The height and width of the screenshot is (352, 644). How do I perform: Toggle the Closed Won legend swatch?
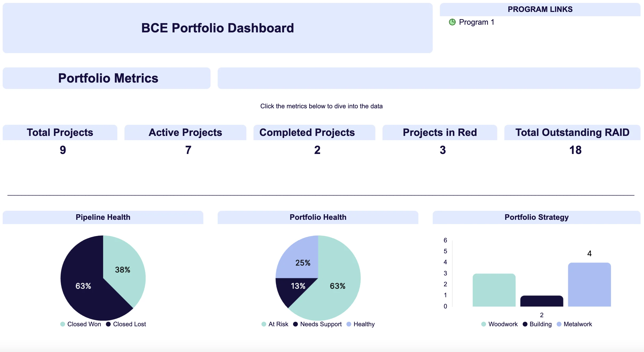[x=63, y=324]
